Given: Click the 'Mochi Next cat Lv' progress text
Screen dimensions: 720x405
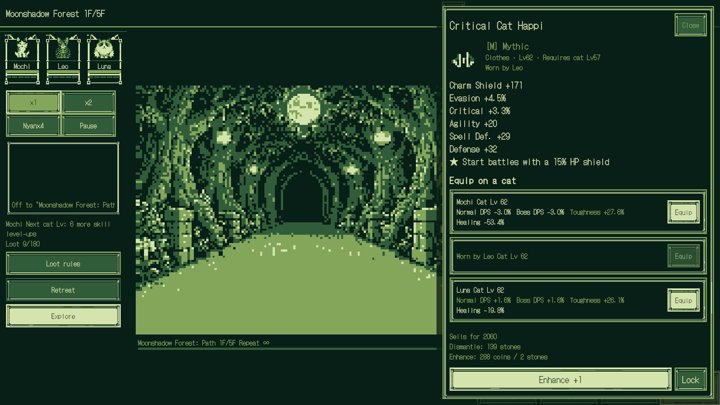Looking at the screenshot, I should (58, 229).
